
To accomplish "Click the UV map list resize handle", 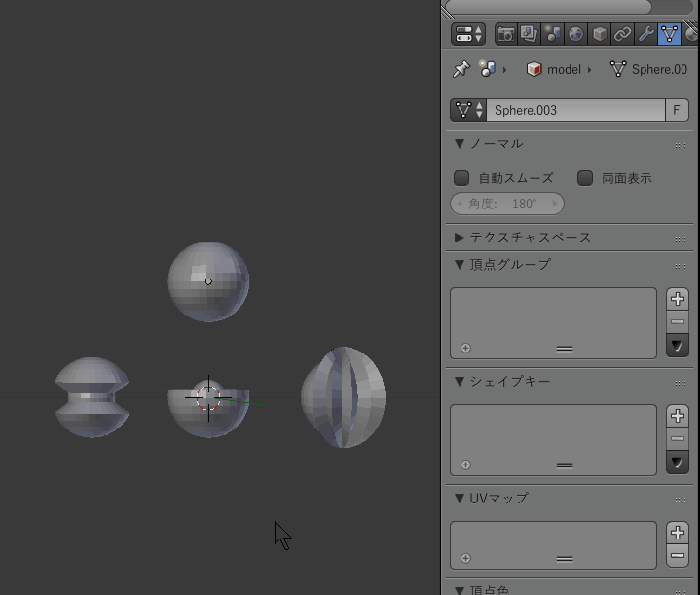I will (565, 559).
